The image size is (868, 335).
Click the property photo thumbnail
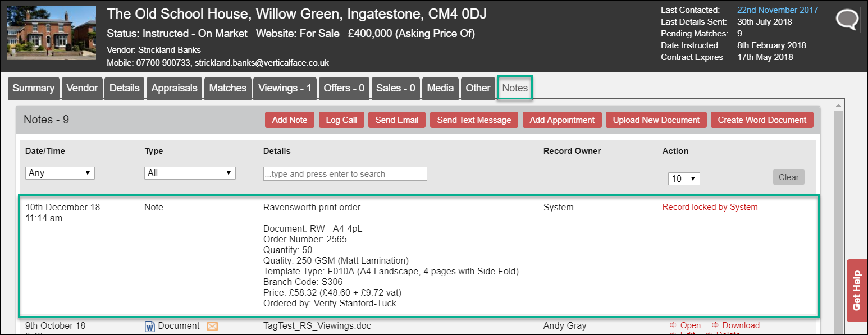tap(51, 33)
